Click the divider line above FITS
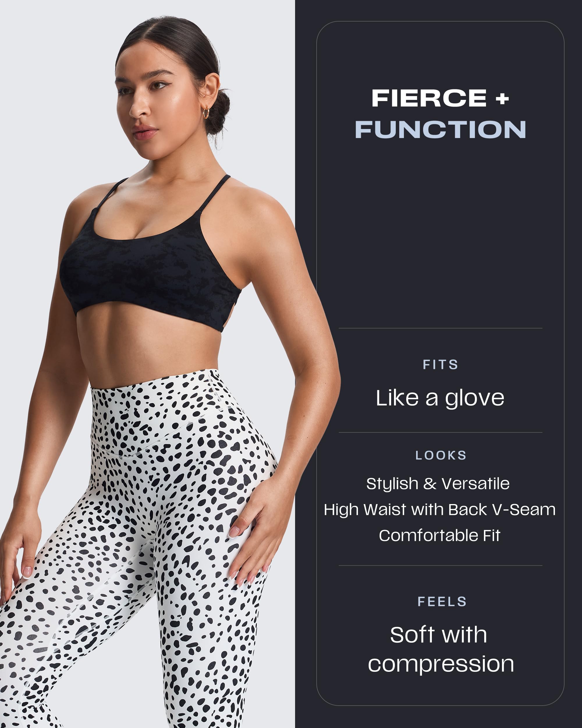582x728 pixels. [441, 328]
